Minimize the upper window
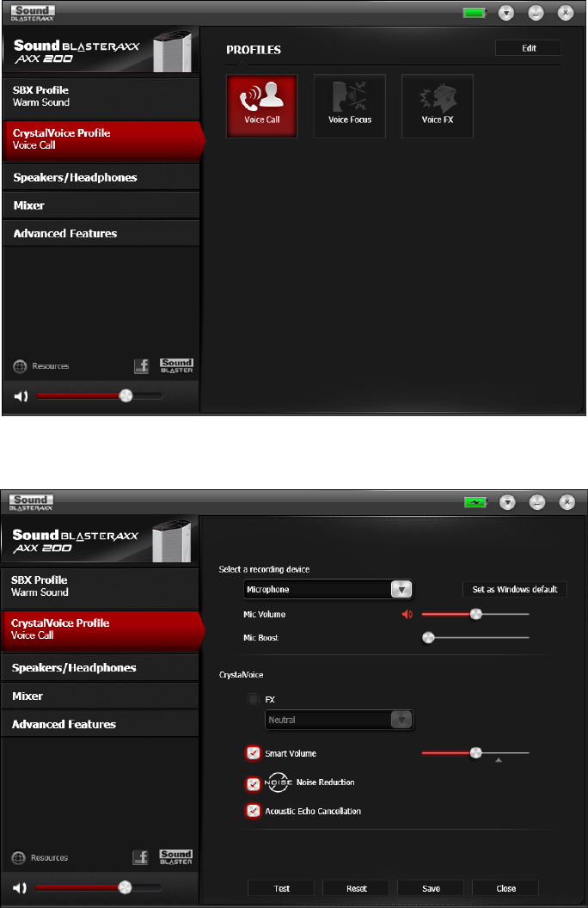 tap(536, 13)
